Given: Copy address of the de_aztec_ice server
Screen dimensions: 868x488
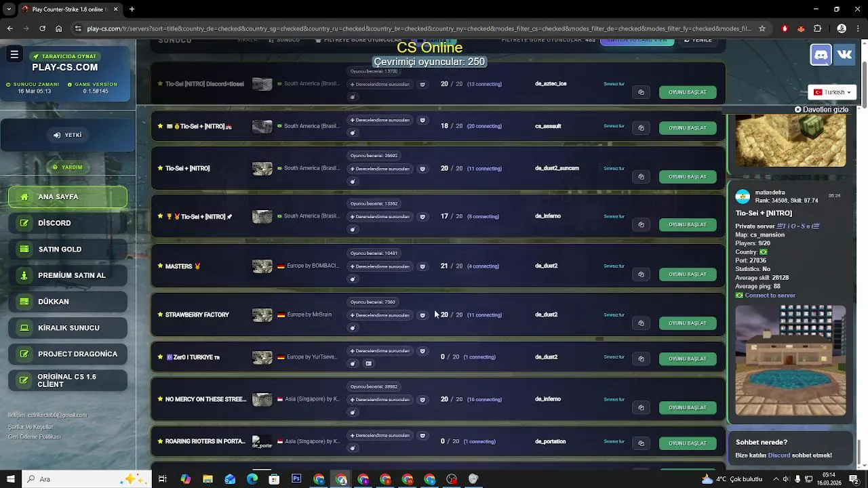Looking at the screenshot, I should (641, 92).
